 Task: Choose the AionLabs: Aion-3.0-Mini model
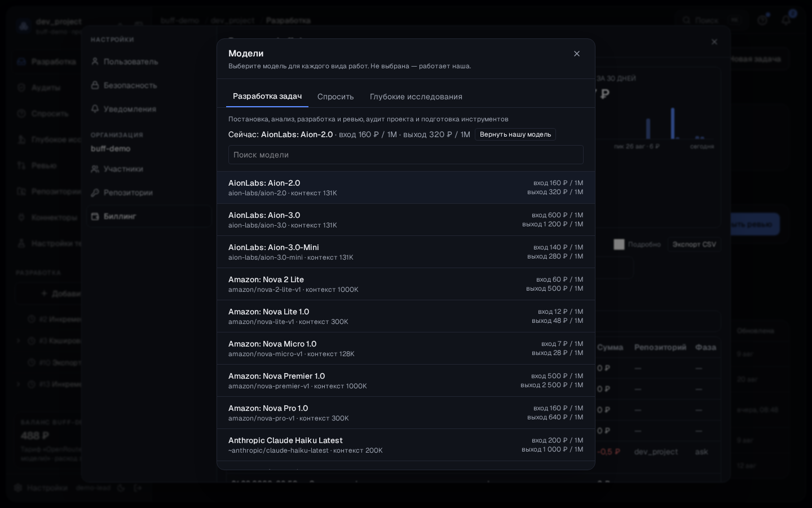click(x=406, y=252)
